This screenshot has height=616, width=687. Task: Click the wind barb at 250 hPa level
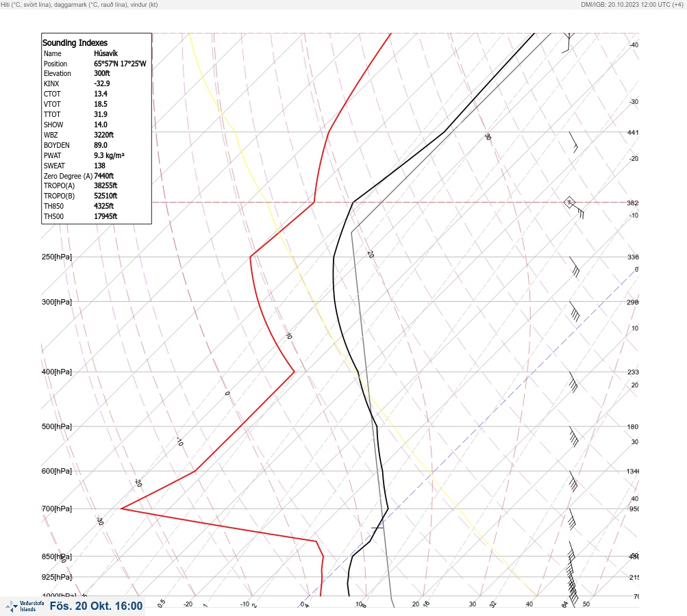point(575,267)
